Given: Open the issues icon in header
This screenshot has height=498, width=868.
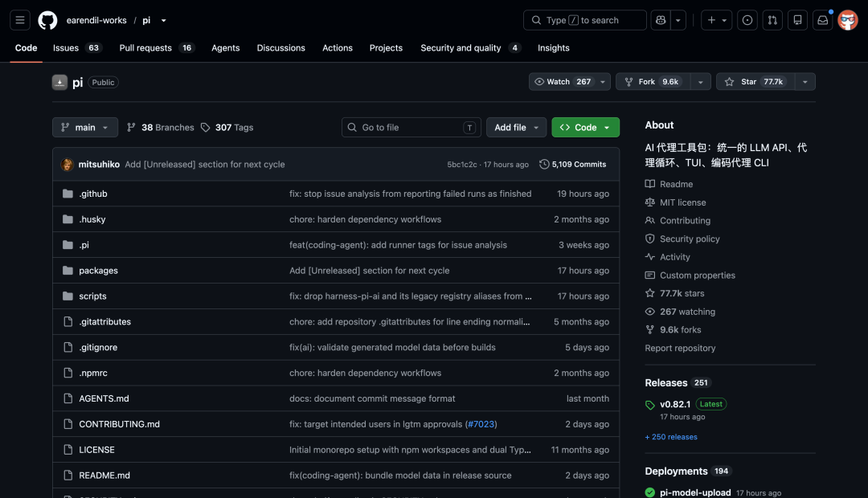Looking at the screenshot, I should (747, 20).
